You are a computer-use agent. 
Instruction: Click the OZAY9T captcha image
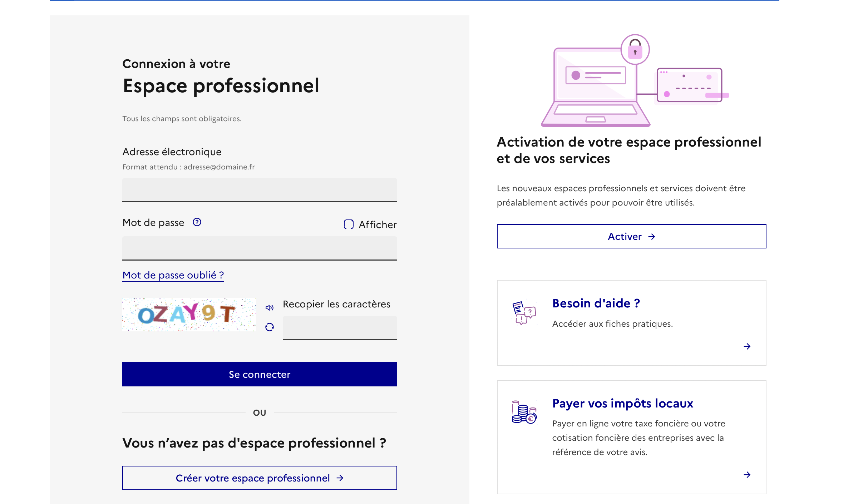point(189,315)
